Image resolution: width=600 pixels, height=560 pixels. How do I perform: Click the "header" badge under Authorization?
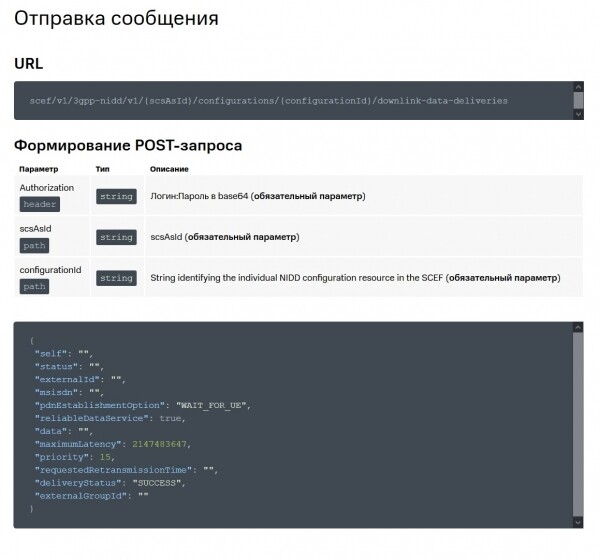40,204
